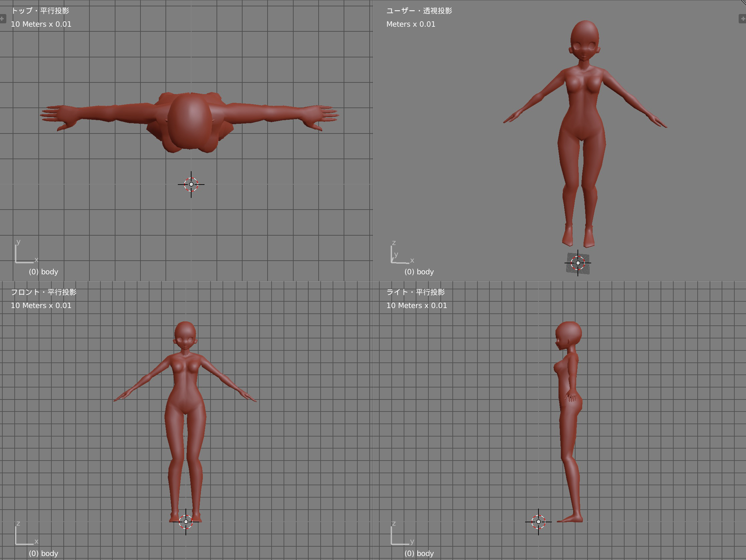Click "(0) body" label in front view
746x560 pixels.
pos(43,554)
